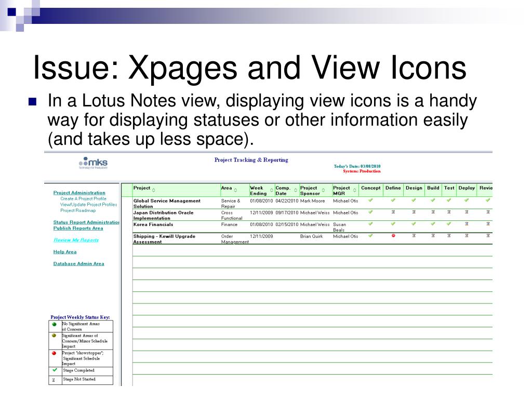Click Design checkmark for Global Service Management
532x399 pixels.
(x=414, y=200)
